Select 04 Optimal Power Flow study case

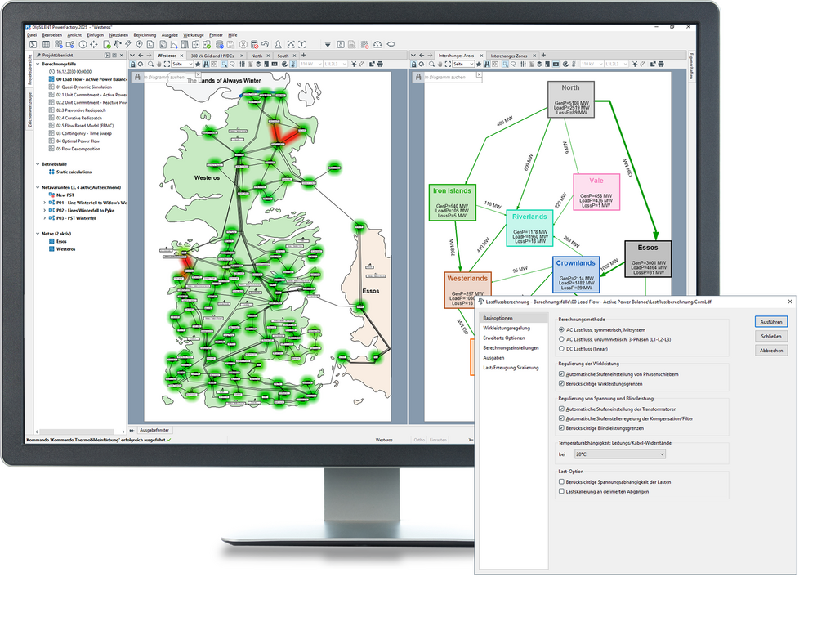(78, 141)
